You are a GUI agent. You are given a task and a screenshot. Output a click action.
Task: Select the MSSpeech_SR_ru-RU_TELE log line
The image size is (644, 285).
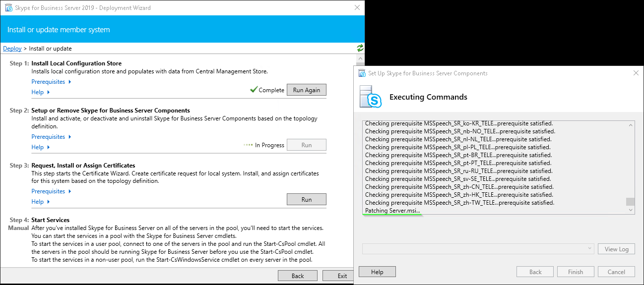pos(458,171)
